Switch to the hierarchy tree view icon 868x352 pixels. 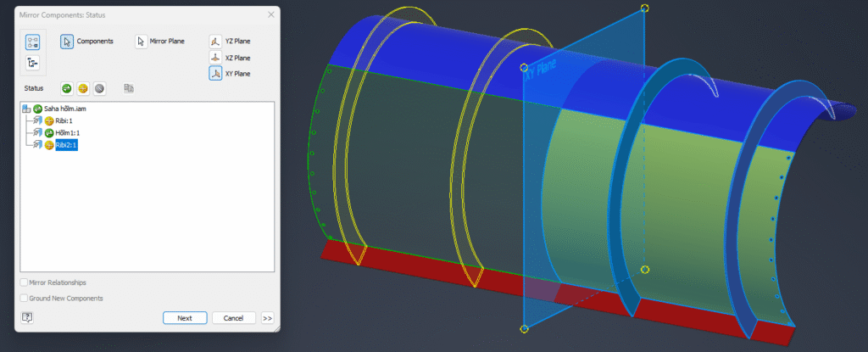click(x=33, y=63)
